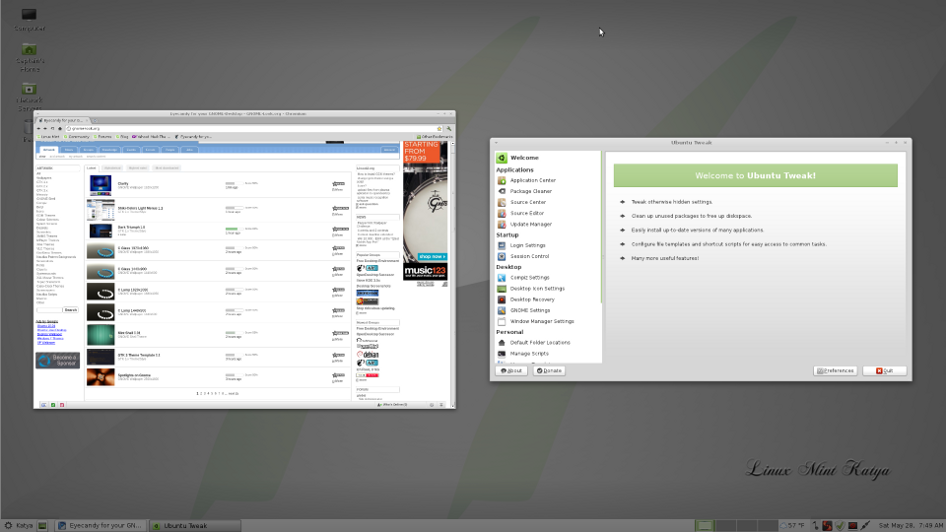Open the Blog bookmark in Chromium
This screenshot has height=532, width=946.
122,137
